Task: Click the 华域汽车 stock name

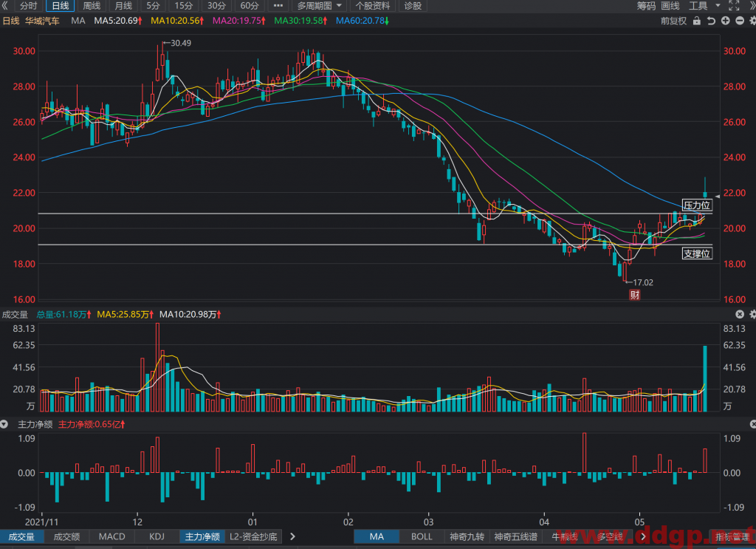Action: (x=42, y=21)
